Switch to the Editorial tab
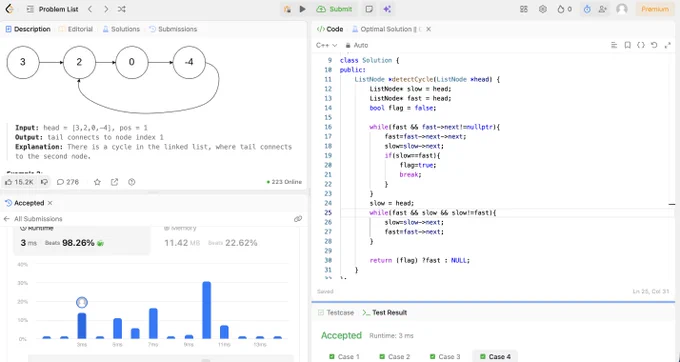The width and height of the screenshot is (680, 362). pyautogui.click(x=76, y=29)
